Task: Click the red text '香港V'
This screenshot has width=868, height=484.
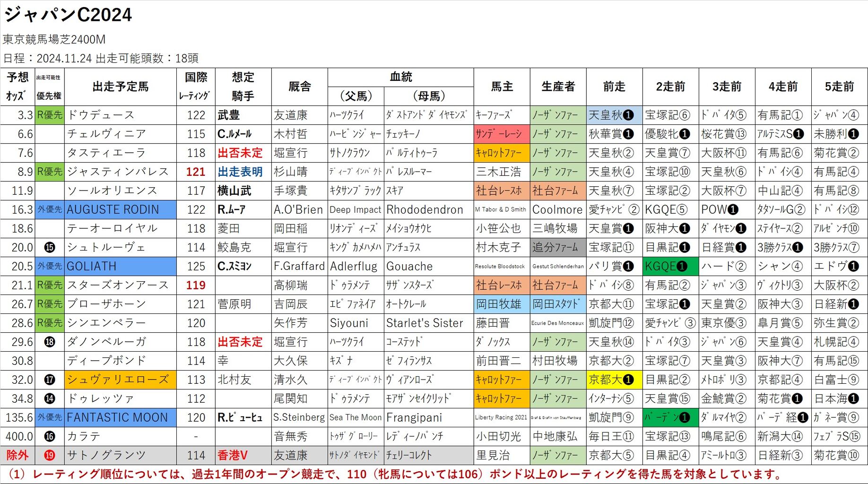Action: pyautogui.click(x=233, y=455)
